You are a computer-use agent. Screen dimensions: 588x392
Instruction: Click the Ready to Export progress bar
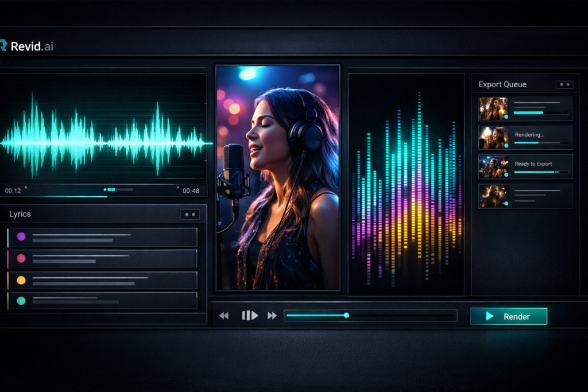click(x=541, y=172)
